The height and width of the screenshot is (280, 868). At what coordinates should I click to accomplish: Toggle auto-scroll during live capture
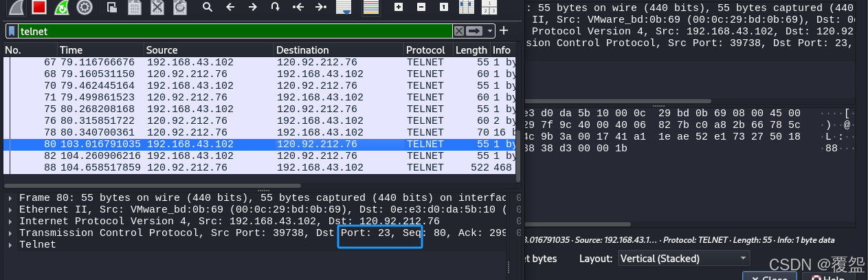click(344, 7)
